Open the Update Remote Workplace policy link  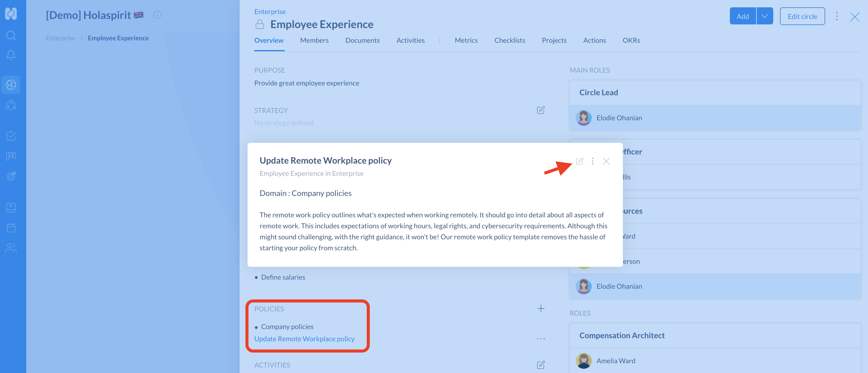pos(304,339)
